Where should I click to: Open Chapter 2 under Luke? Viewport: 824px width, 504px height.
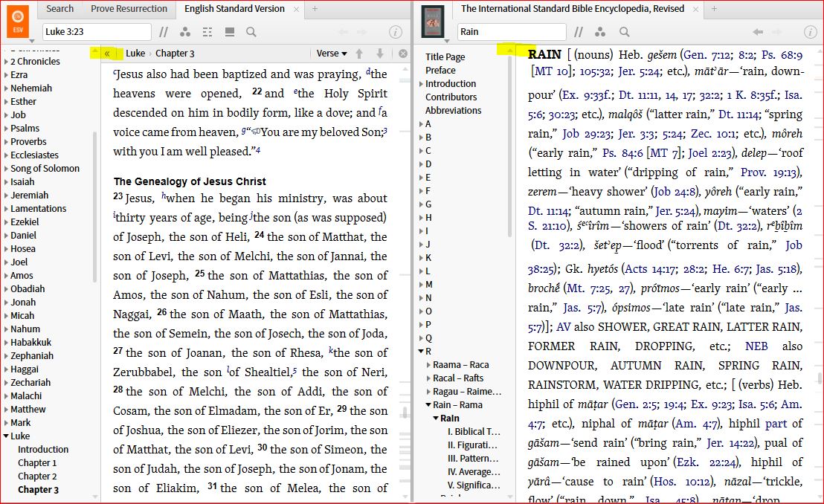click(36, 476)
